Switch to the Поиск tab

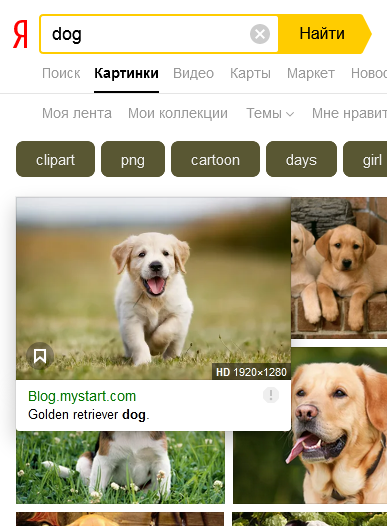tap(61, 73)
